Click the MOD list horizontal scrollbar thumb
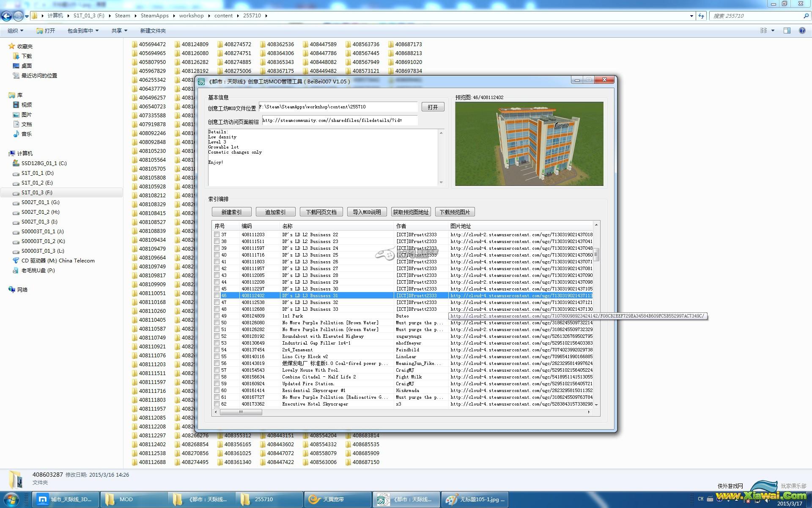812x508 pixels. point(241,412)
